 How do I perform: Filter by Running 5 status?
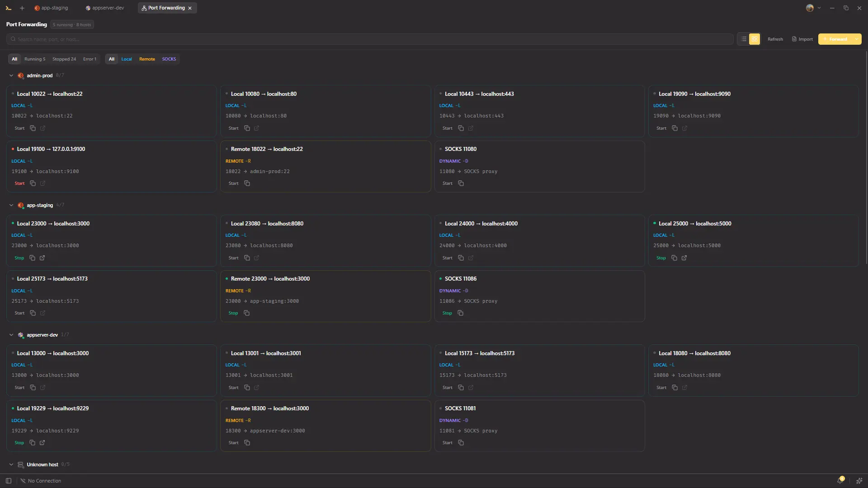point(35,59)
